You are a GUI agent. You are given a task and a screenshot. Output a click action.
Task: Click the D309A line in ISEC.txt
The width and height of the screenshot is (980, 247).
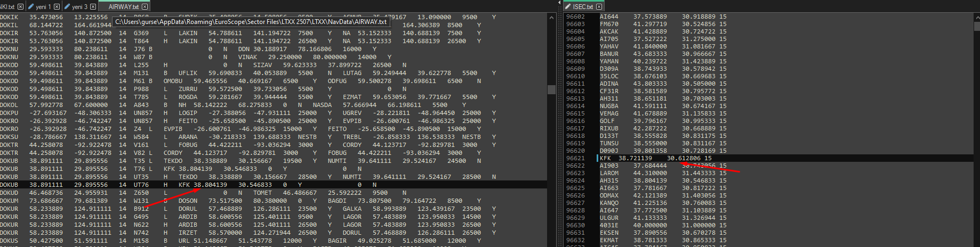[x=663, y=69]
